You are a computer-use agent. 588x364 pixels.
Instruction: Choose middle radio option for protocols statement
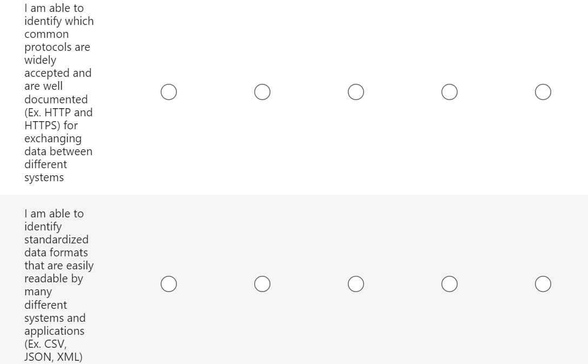[x=356, y=92]
